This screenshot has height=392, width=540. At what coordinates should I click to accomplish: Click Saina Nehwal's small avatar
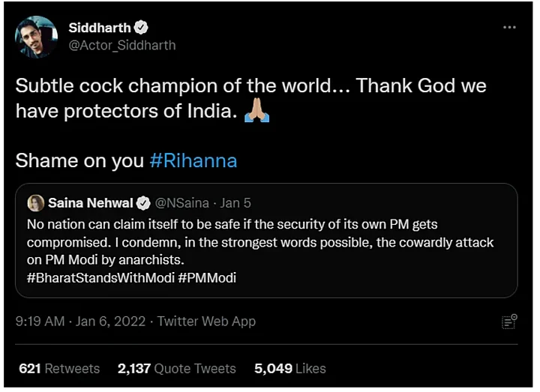pyautogui.click(x=35, y=203)
